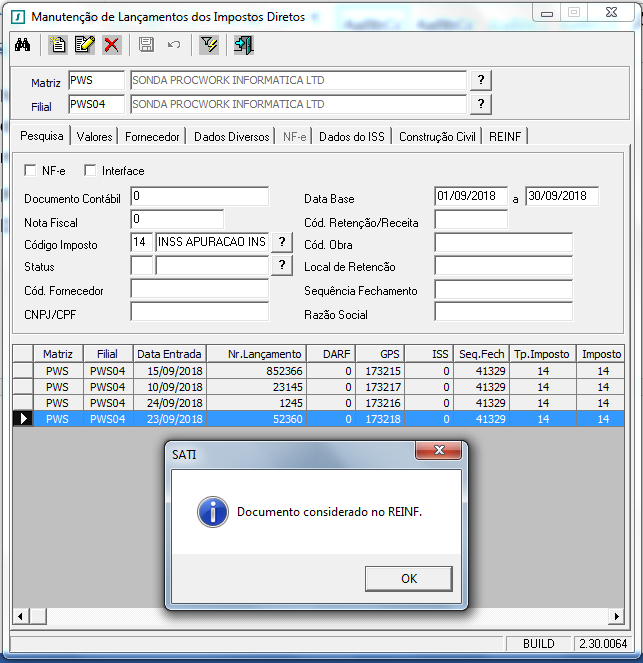The width and height of the screenshot is (643, 663).
Task: Click the Nr.Lançamento column header
Action: click(256, 354)
